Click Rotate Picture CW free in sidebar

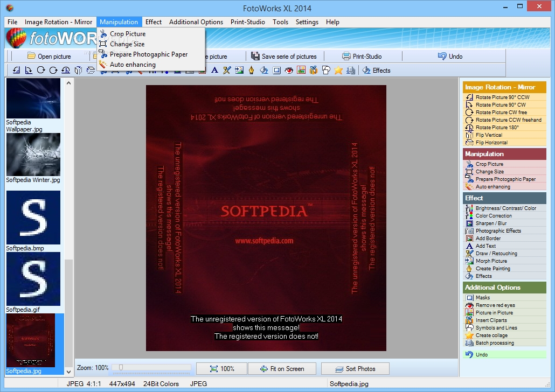click(x=504, y=112)
